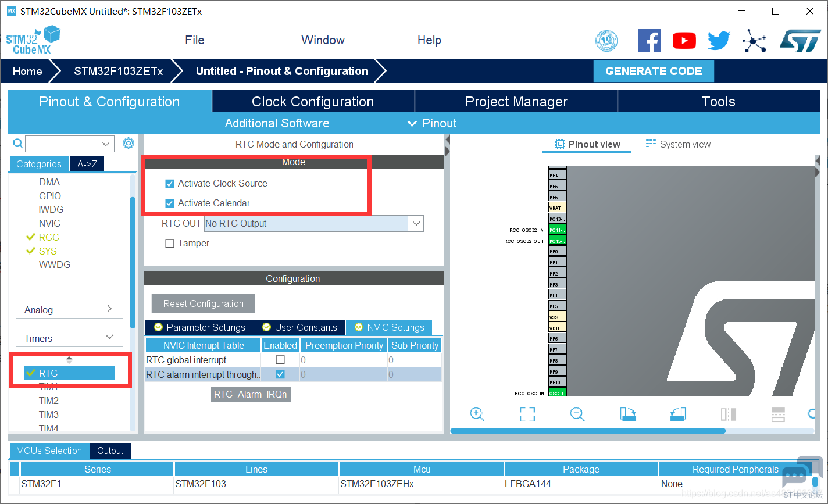Open the Parameter Settings tab
Image resolution: width=828 pixels, height=504 pixels.
coord(199,327)
